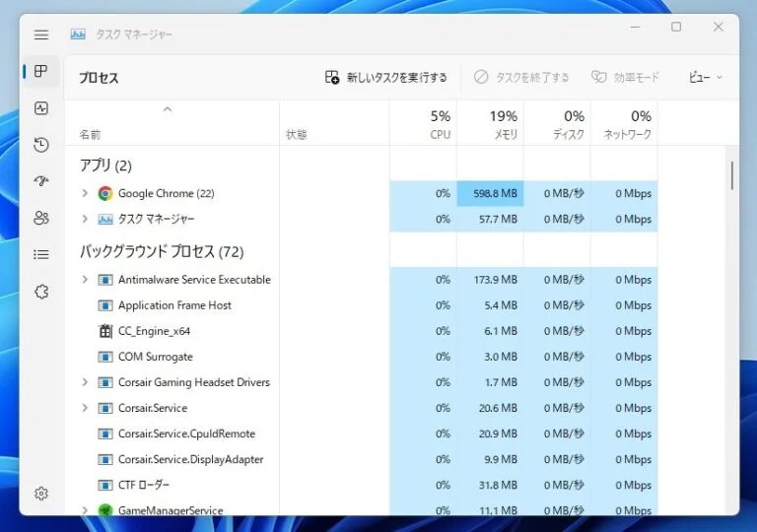Screen dimensions: 757x532
Task: Expand the Google Chrome (22) process group
Action: (x=85, y=193)
